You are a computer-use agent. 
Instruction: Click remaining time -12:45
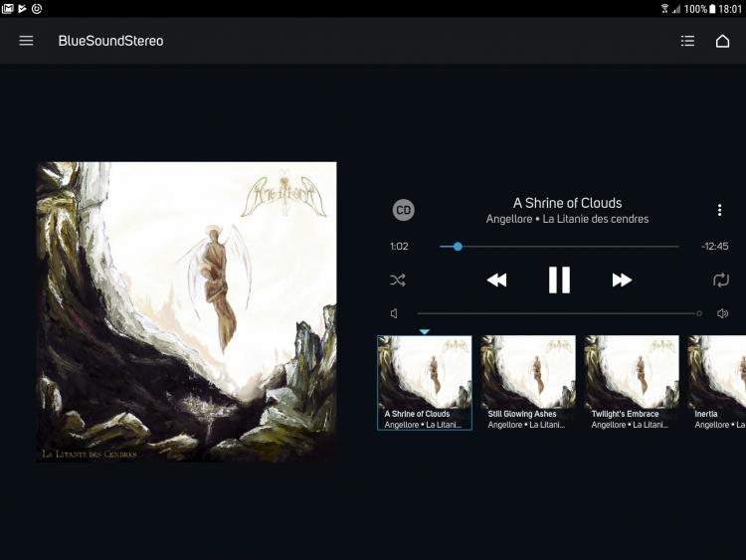coord(714,246)
